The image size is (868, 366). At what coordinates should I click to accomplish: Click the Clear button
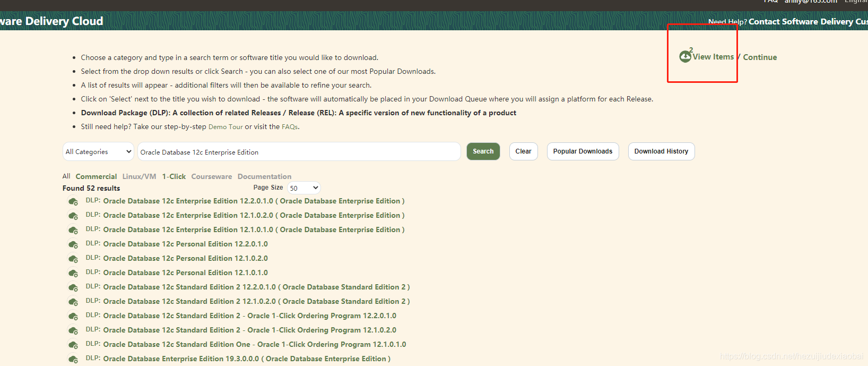(x=523, y=151)
